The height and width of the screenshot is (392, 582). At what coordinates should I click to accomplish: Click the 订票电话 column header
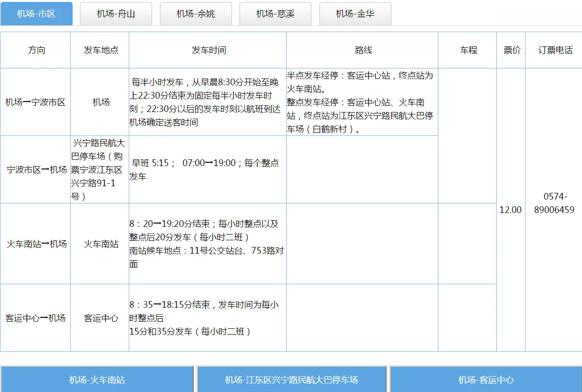tap(553, 49)
